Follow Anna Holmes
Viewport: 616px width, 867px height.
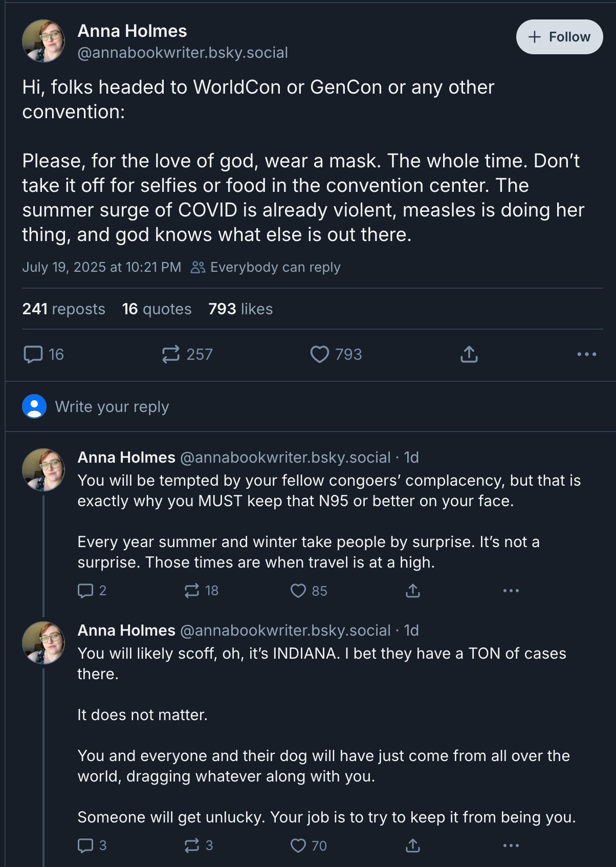(x=559, y=37)
